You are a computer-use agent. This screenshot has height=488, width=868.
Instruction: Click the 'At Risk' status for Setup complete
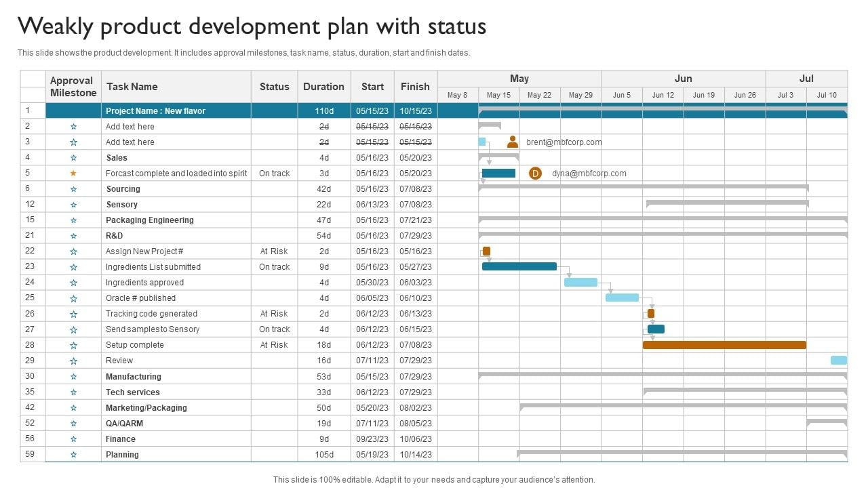[274, 345]
